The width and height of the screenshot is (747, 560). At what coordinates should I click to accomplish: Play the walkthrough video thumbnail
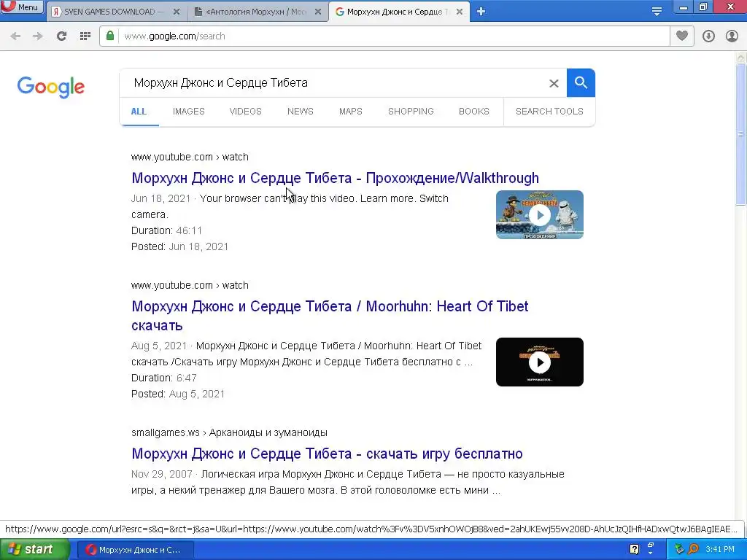[540, 215]
